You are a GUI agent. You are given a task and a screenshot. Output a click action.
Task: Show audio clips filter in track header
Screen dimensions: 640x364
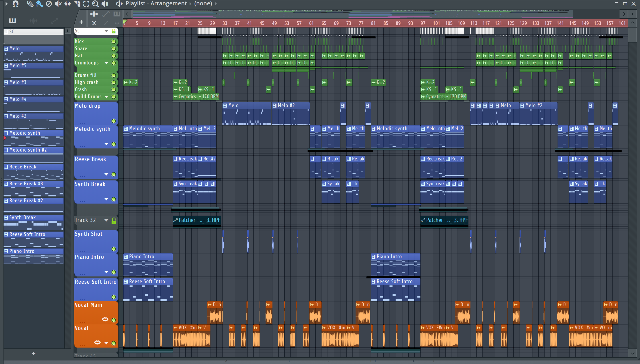pyautogui.click(x=94, y=14)
